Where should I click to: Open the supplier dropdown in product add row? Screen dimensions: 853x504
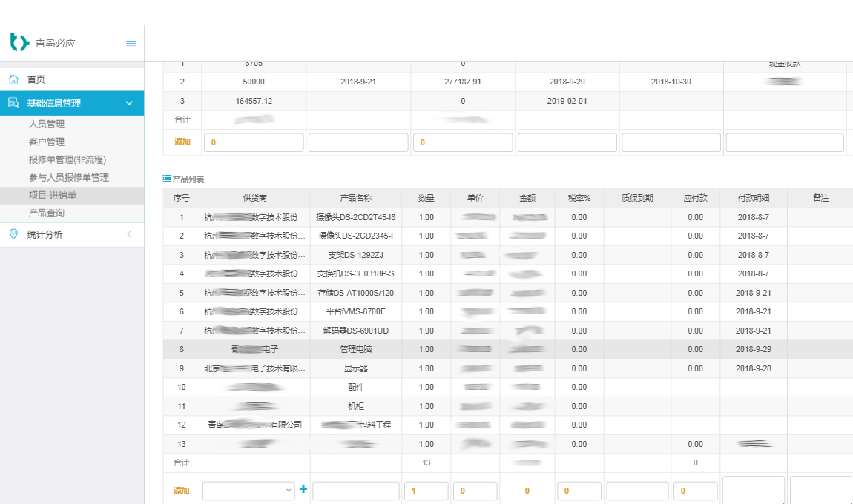tap(248, 491)
